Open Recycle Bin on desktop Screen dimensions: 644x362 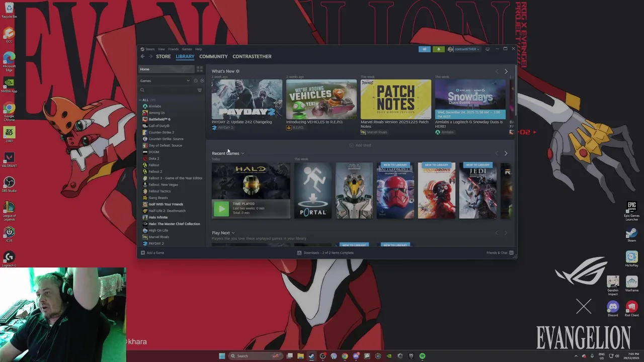tap(9, 10)
